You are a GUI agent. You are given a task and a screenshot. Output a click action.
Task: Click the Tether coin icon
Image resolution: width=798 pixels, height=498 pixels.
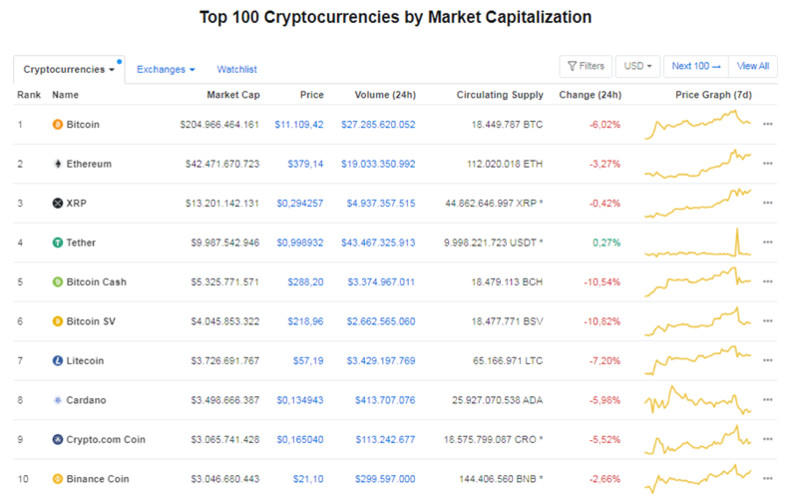point(57,242)
